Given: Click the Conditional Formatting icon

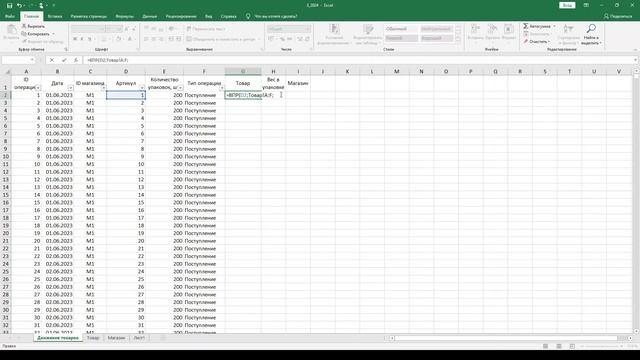Looking at the screenshot, I should coord(335,29).
